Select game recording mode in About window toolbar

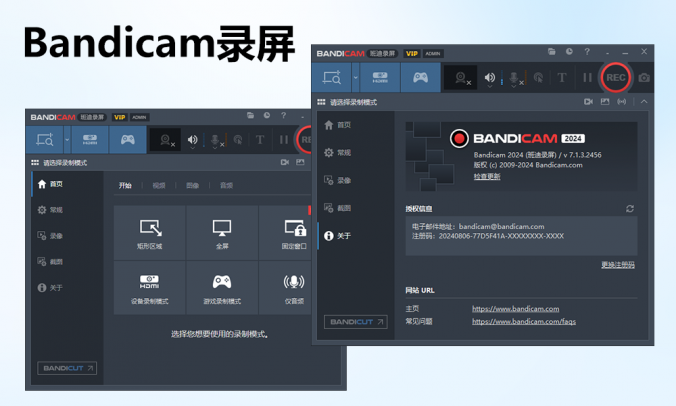[420, 78]
